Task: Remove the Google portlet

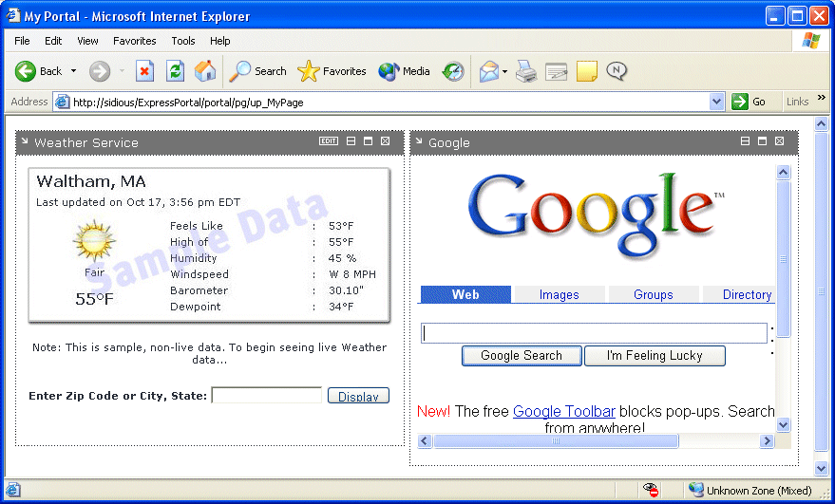Action: 780,141
